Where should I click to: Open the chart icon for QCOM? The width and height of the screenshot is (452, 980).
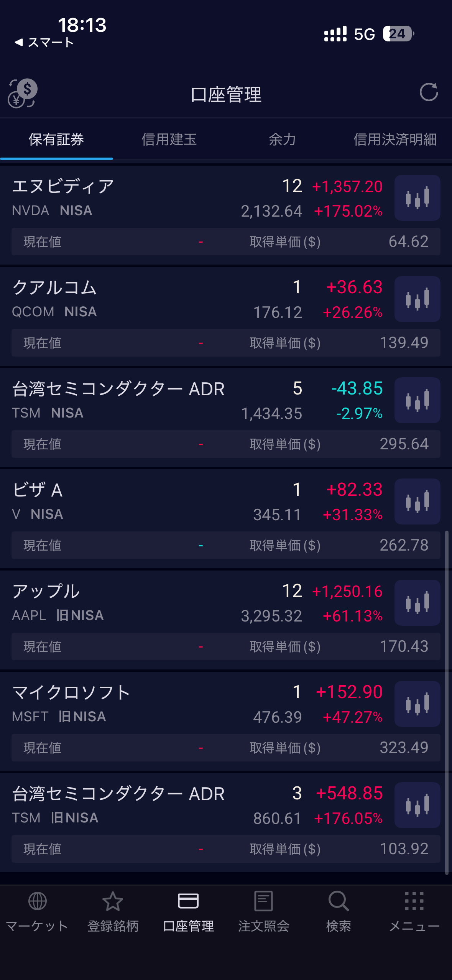click(x=417, y=299)
